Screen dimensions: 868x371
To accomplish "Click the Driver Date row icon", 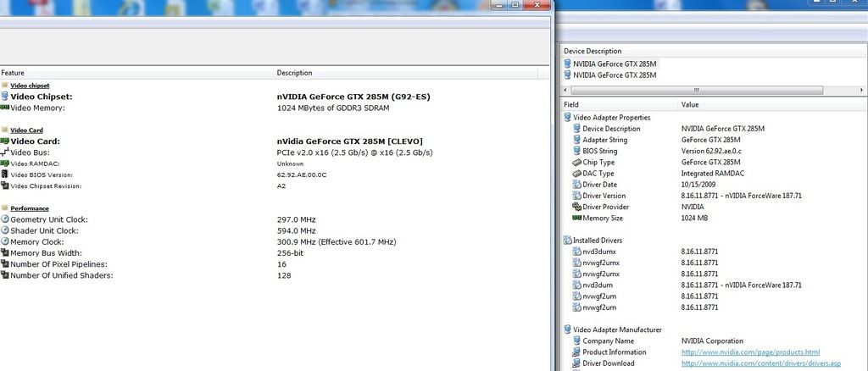I will click(x=576, y=185).
